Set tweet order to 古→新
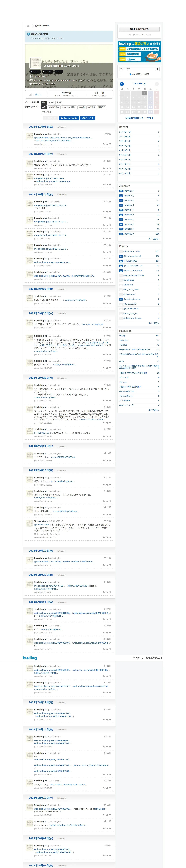The image size is (186, 868). (x=59, y=102)
